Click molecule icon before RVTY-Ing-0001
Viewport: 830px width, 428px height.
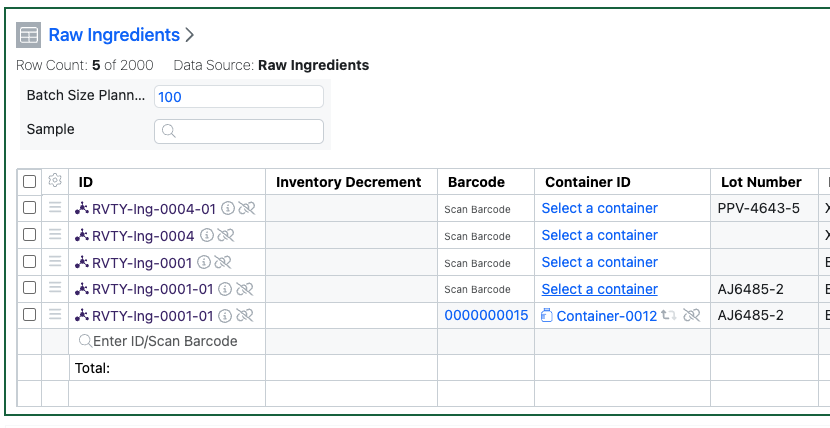[x=82, y=262]
